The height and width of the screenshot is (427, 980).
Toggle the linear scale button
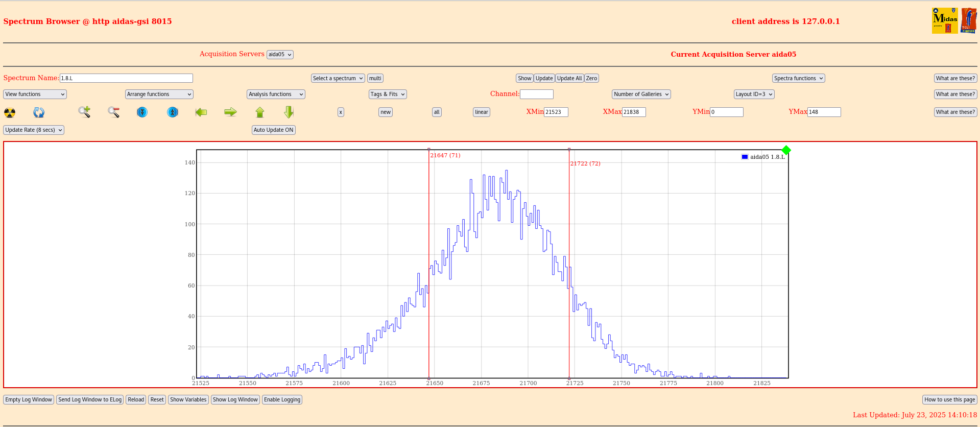(x=481, y=112)
